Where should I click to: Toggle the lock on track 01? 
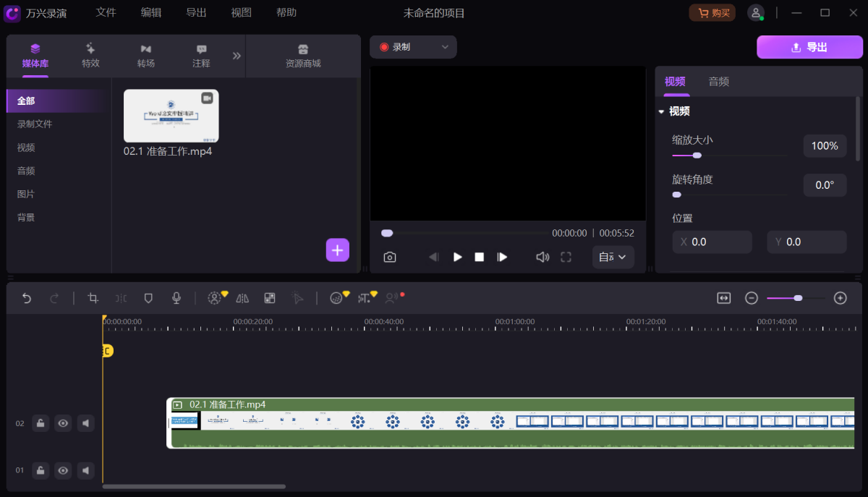41,470
